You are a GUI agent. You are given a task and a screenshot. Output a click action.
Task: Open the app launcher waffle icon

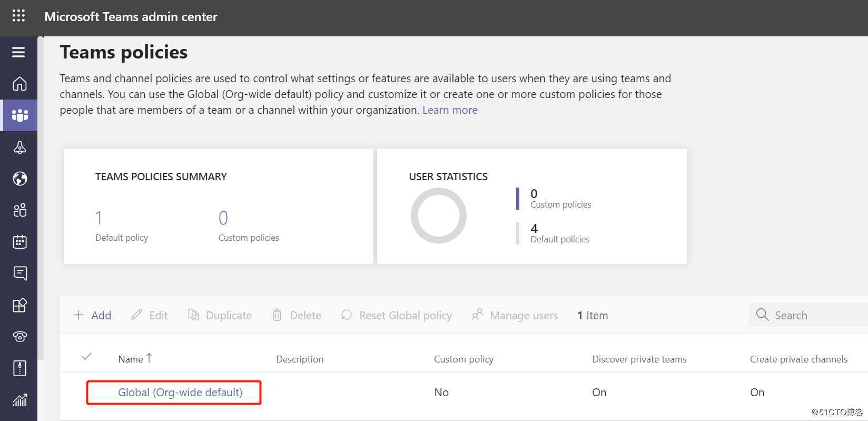coord(18,16)
